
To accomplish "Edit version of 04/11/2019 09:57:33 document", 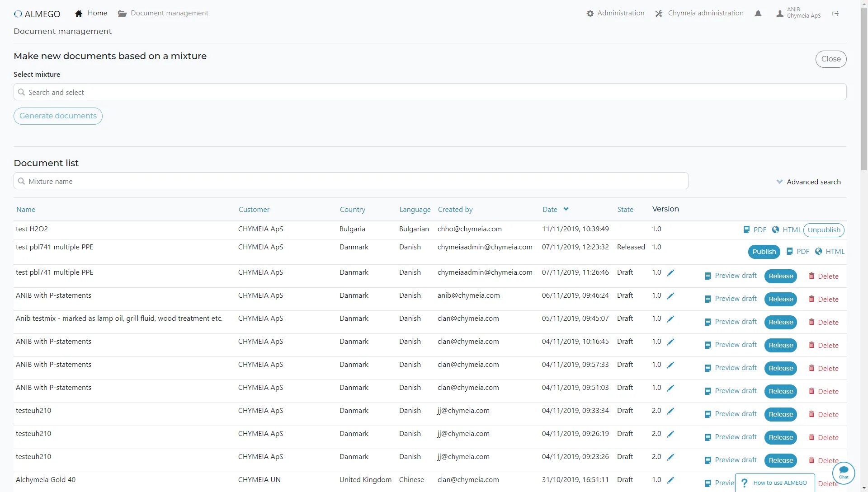I will (x=670, y=365).
